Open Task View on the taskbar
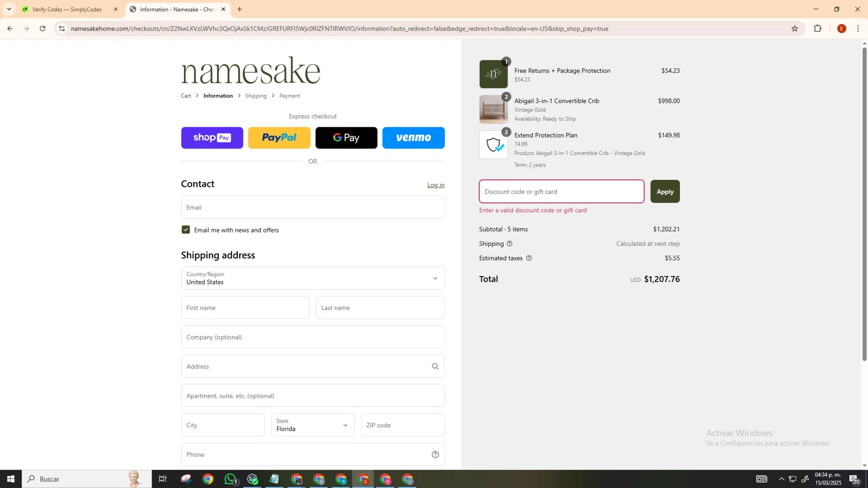 pyautogui.click(x=163, y=479)
